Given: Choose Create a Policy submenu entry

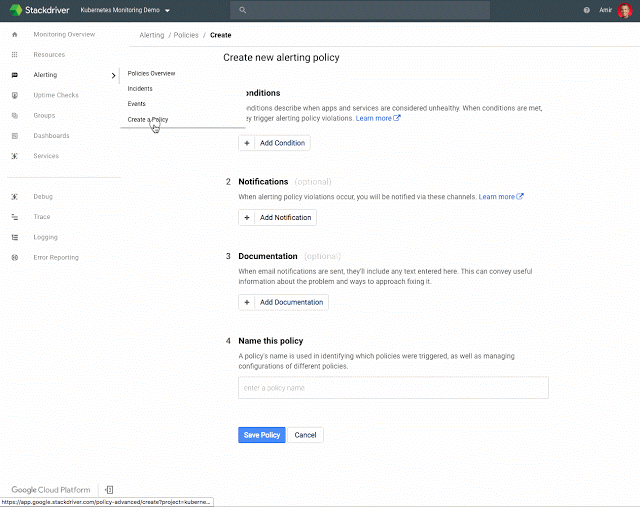Looking at the screenshot, I should [148, 120].
